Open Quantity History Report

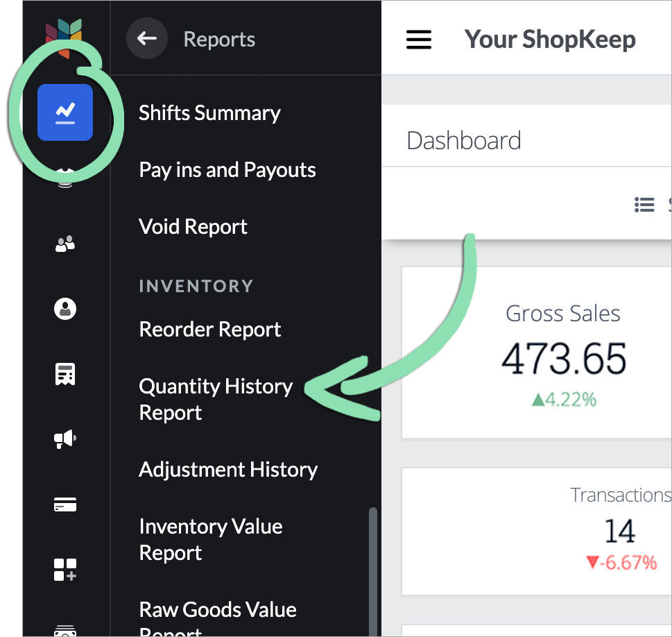click(x=216, y=400)
